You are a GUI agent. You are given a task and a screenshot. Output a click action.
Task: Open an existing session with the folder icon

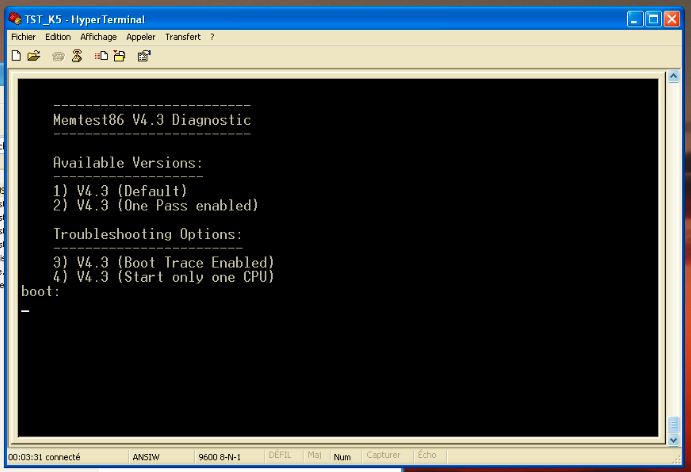coord(33,56)
